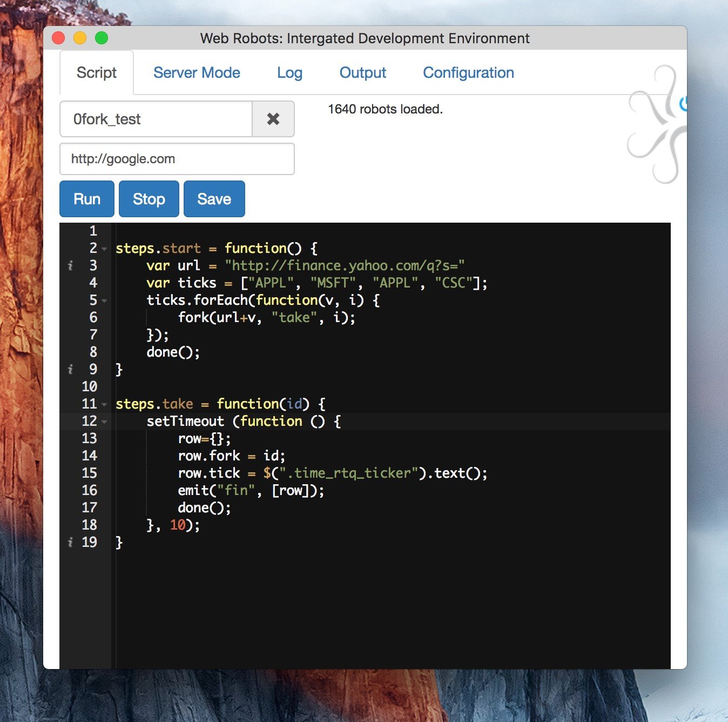Viewport: 728px width, 722px height.
Task: Click the robot name field containing 0fork_test
Action: 156,119
